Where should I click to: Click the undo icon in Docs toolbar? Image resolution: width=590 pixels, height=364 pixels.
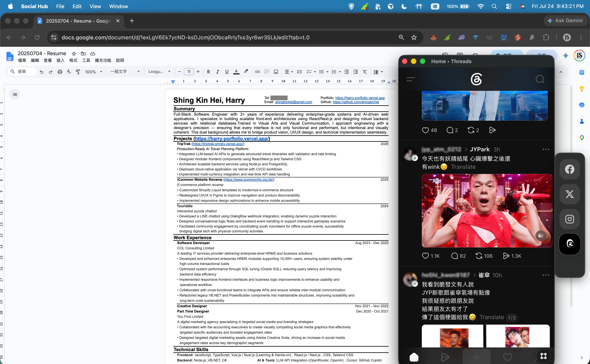point(41,72)
